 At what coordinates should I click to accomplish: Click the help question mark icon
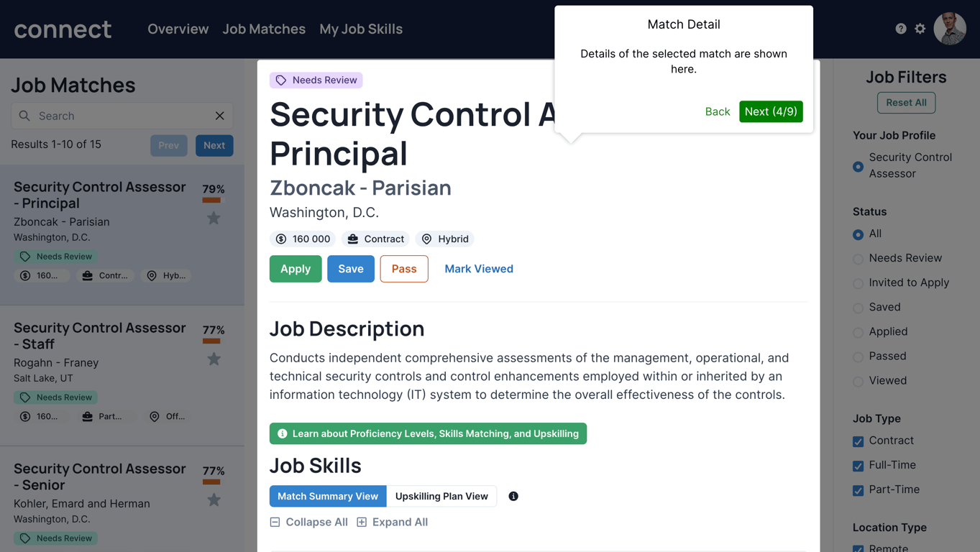coord(901,29)
